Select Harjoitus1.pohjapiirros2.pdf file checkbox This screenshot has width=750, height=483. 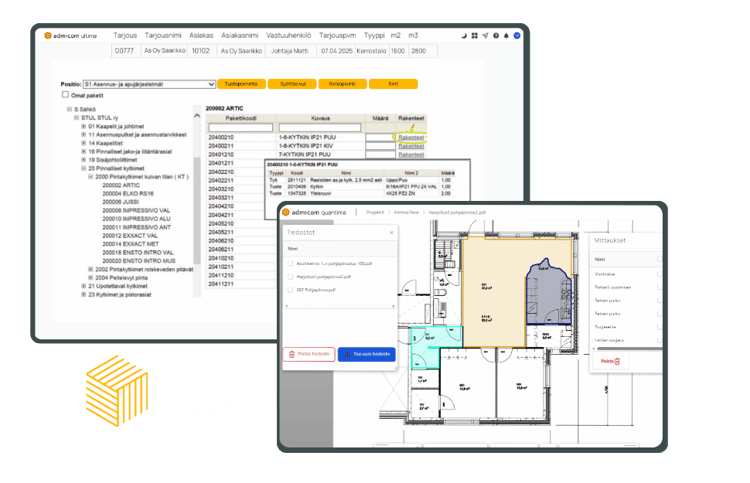[x=289, y=275]
